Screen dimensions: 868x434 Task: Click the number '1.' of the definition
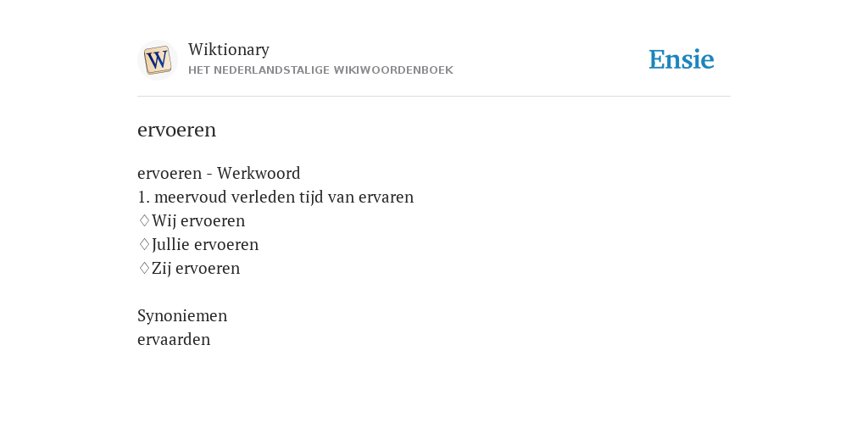[x=144, y=197]
